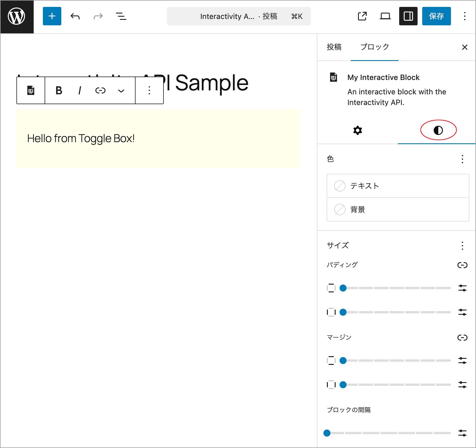The width and height of the screenshot is (476, 448).
Task: Switch to the ブロック tab
Action: click(x=375, y=47)
